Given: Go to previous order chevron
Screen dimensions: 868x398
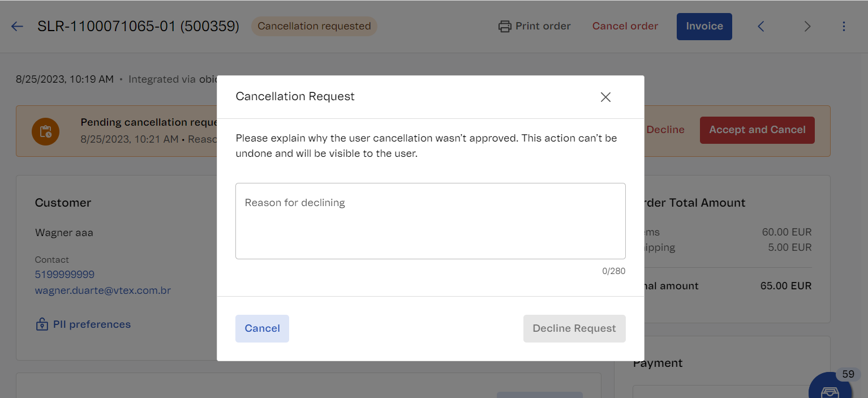Looking at the screenshot, I should 761,27.
